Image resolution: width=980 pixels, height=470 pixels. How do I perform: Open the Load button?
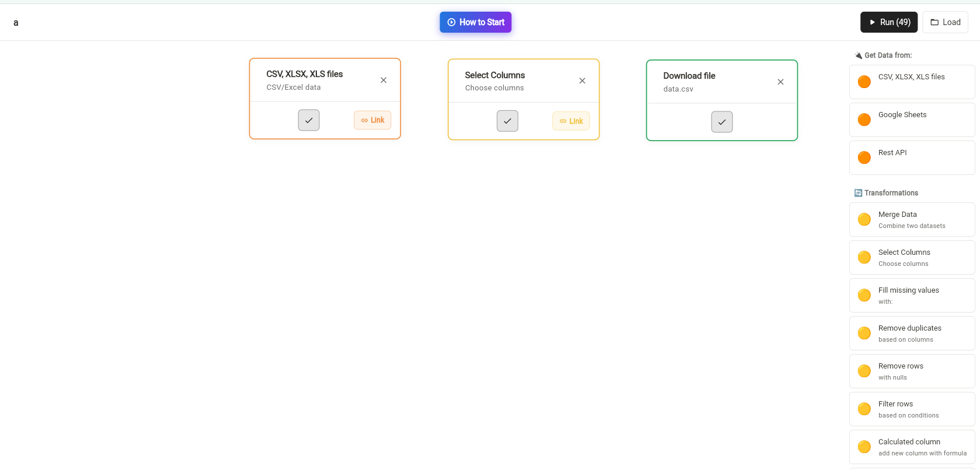point(945,22)
